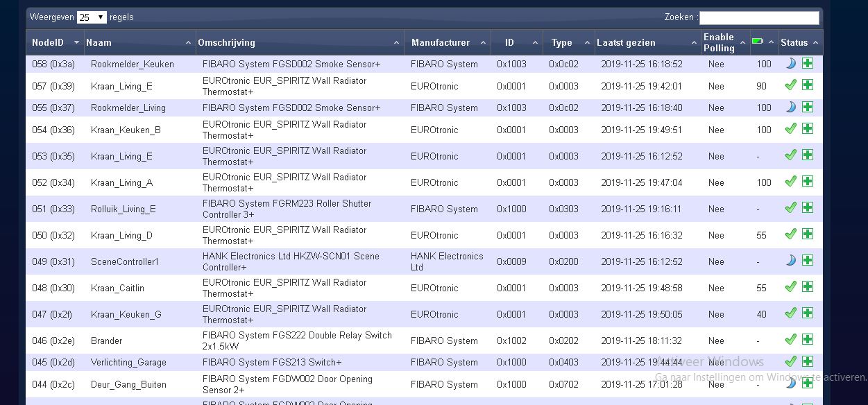Expand details with plus icon for Rolluik_Living_E
868x405 pixels.
point(808,208)
